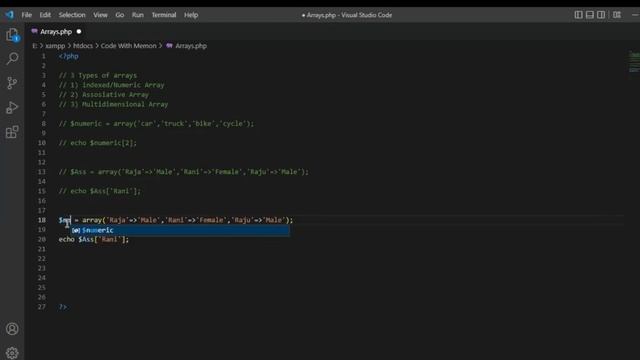Click the <?php opening tag
Image resolution: width=640 pixels, height=360 pixels.
69,56
